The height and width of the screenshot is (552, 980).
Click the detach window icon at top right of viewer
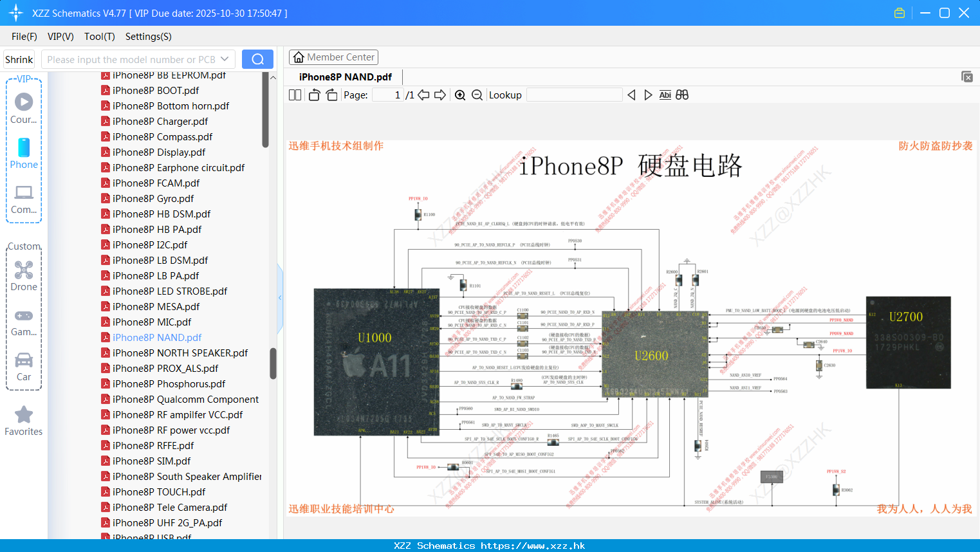tap(967, 77)
